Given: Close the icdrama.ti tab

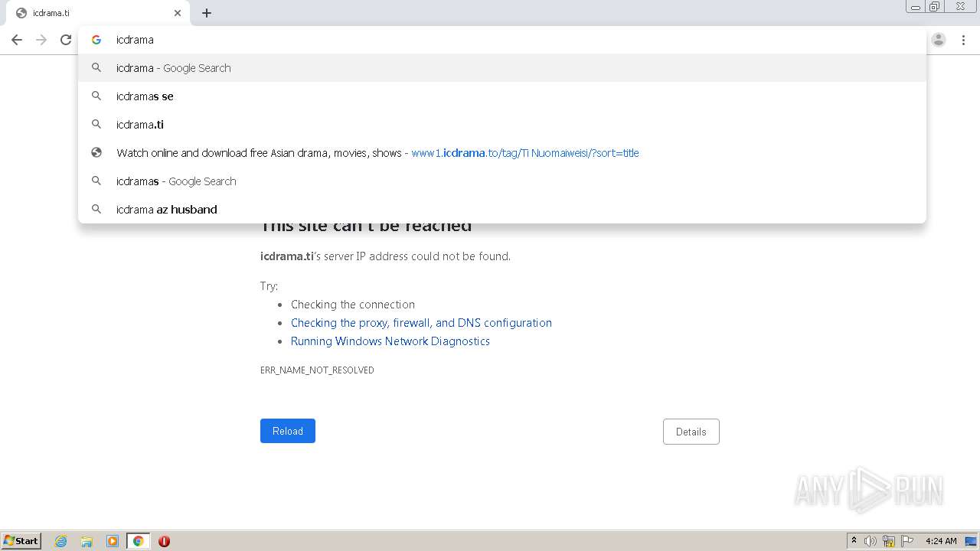Looking at the screenshot, I should 178,13.
